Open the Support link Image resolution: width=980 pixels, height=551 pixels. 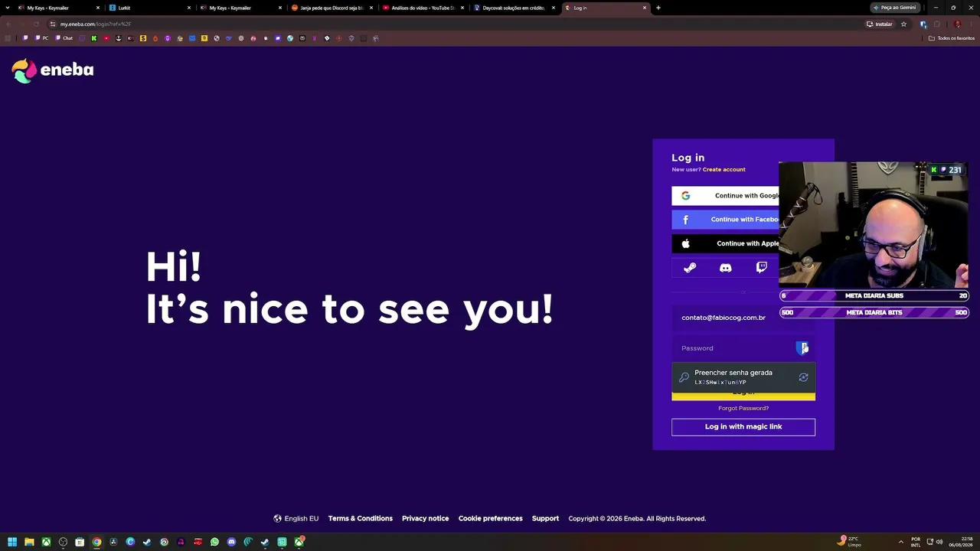point(545,519)
